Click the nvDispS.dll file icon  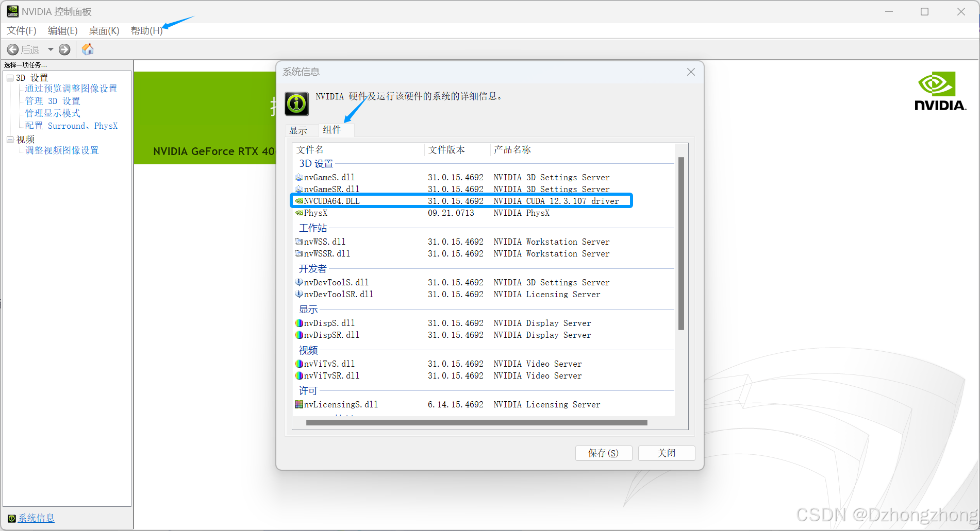299,323
